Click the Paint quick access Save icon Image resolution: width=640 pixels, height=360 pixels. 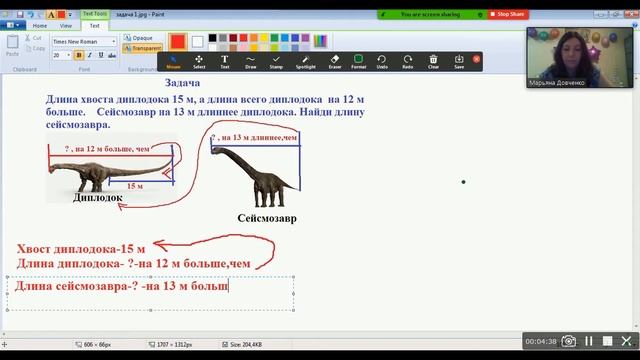(x=20, y=15)
